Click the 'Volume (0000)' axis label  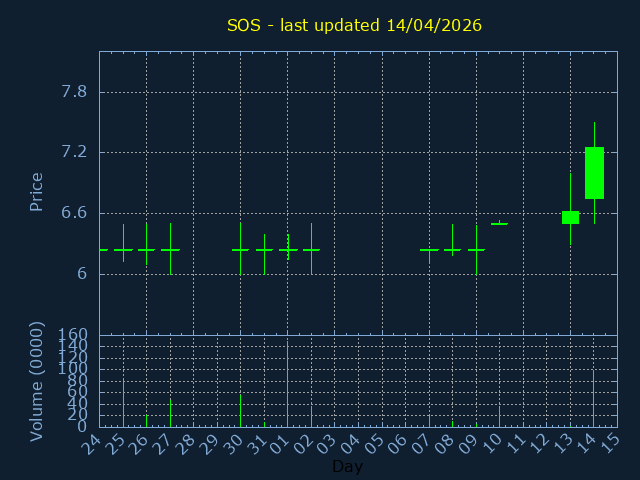(x=37, y=381)
